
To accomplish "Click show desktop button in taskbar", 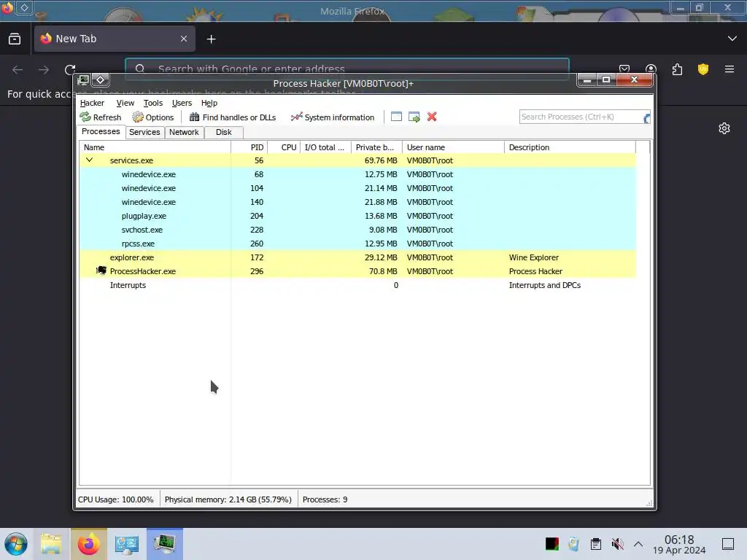I will [728, 544].
